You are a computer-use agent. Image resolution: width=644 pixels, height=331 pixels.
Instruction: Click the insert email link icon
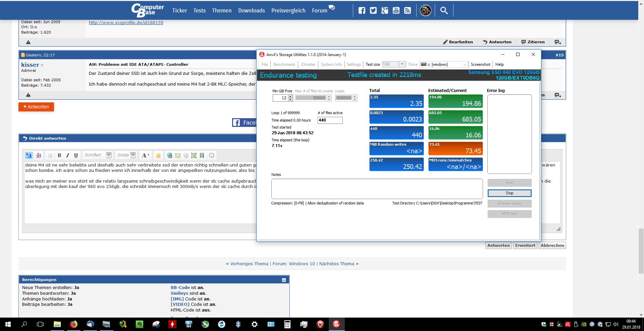[178, 155]
